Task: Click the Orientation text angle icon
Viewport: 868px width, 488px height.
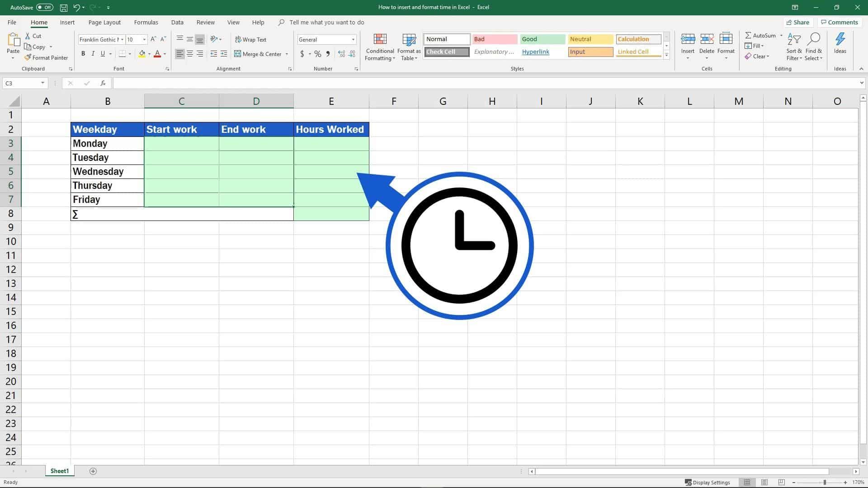Action: [213, 39]
